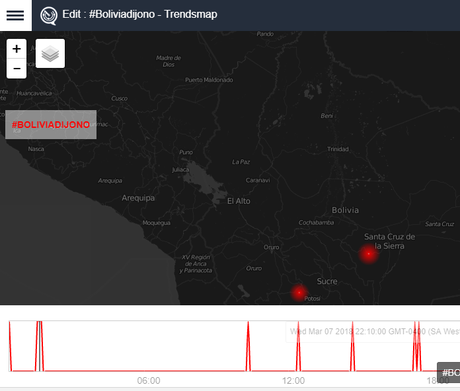
Task: Click the timeline spike before 12:00
Action: tap(248, 346)
